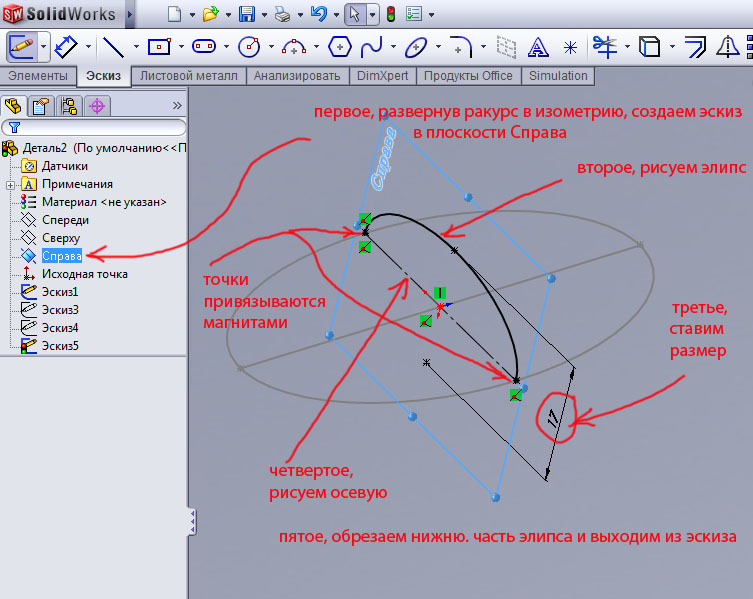Viewport: 753px width, 599px height.
Task: Expand the Примечания tree node
Action: 10,184
